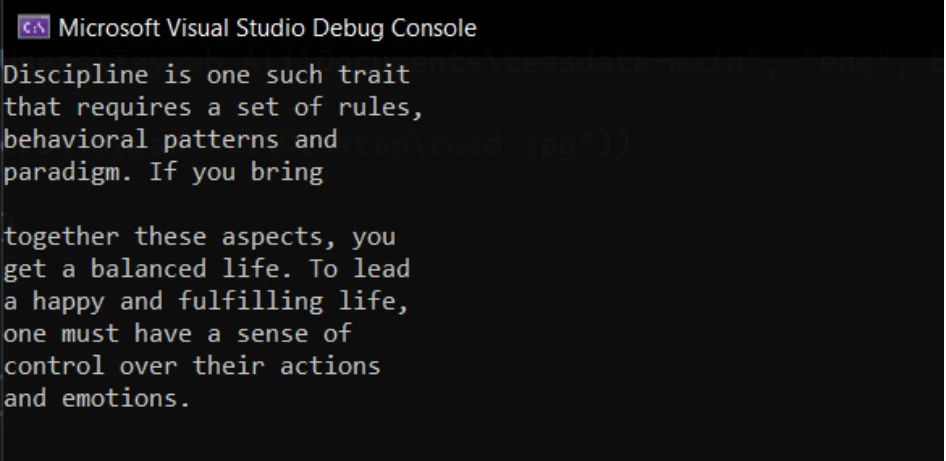Click the console icon in the title bar
The image size is (946, 461).
point(35,28)
